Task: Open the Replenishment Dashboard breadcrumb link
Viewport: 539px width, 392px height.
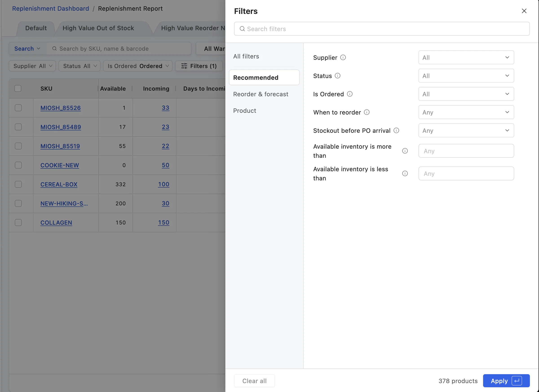Action: tap(51, 9)
